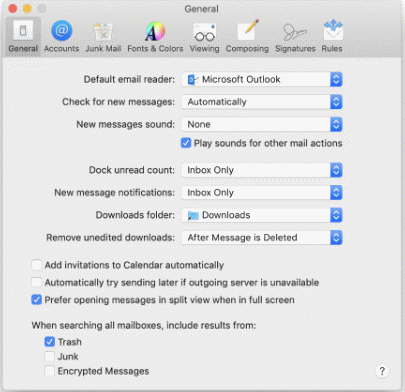This screenshot has width=405, height=392.
Task: Open the Junk Mail preferences icon
Action: [x=103, y=36]
